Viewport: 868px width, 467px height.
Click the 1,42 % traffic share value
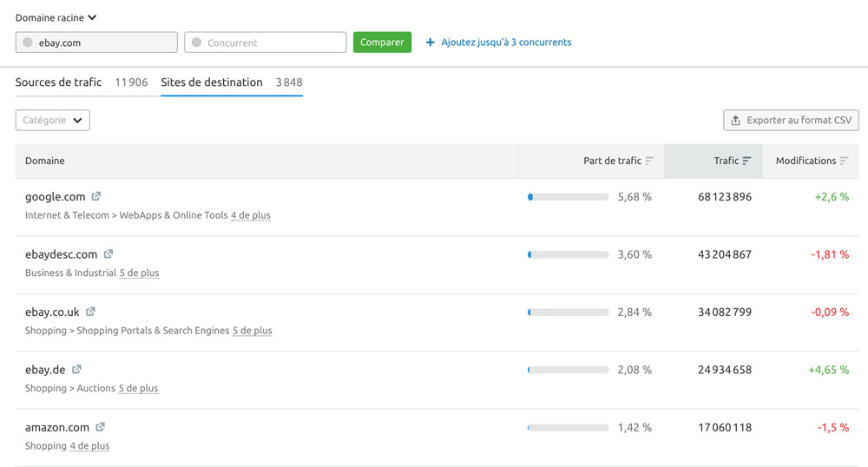(x=635, y=427)
